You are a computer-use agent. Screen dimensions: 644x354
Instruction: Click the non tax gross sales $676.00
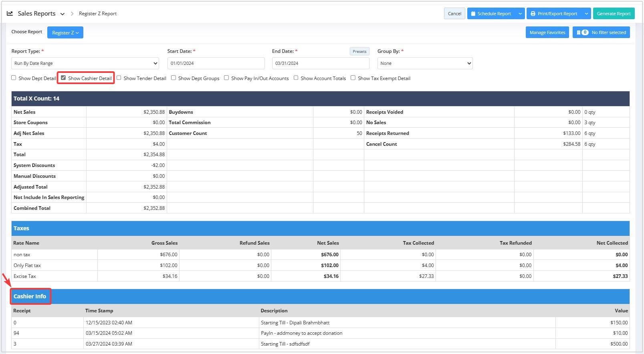pyautogui.click(x=168, y=255)
